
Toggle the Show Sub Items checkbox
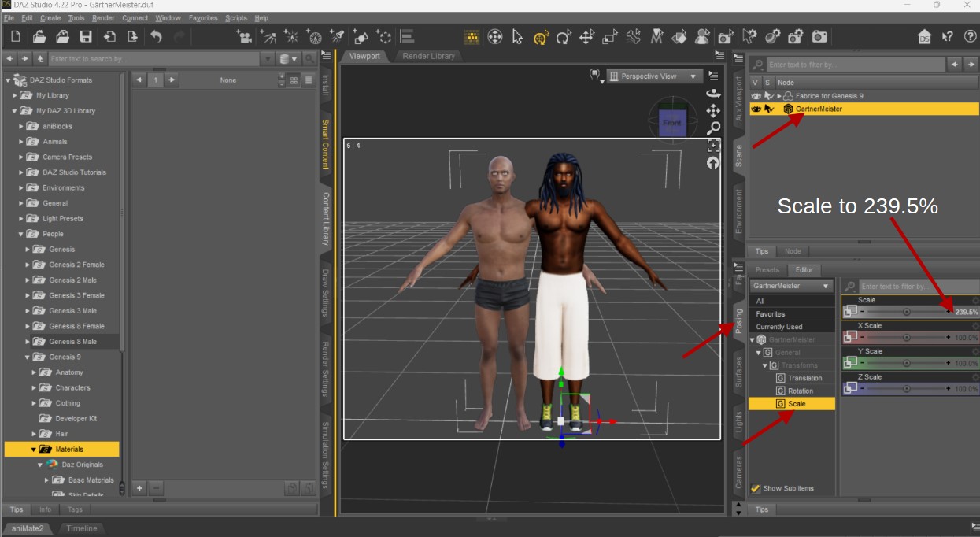click(756, 488)
